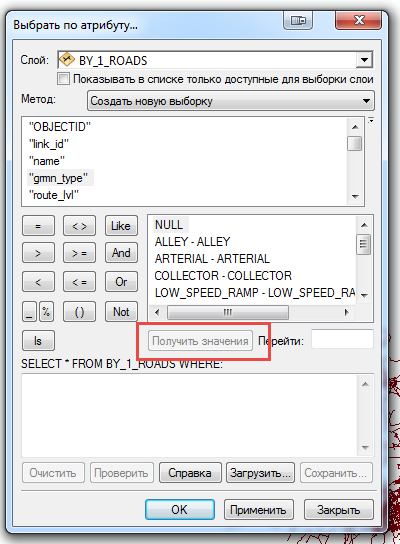The image size is (400, 544).
Task: Click the up arrow of the fields list scrollbar
Action: [x=355, y=127]
